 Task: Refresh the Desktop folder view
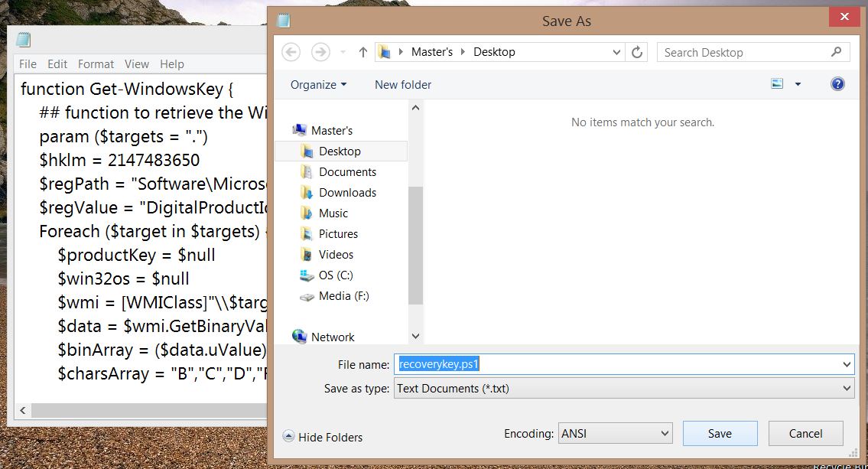point(637,51)
